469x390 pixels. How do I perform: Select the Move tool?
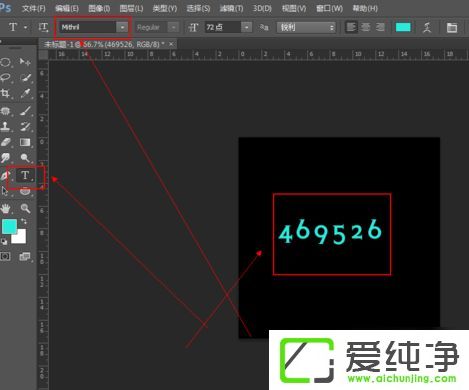click(x=25, y=62)
